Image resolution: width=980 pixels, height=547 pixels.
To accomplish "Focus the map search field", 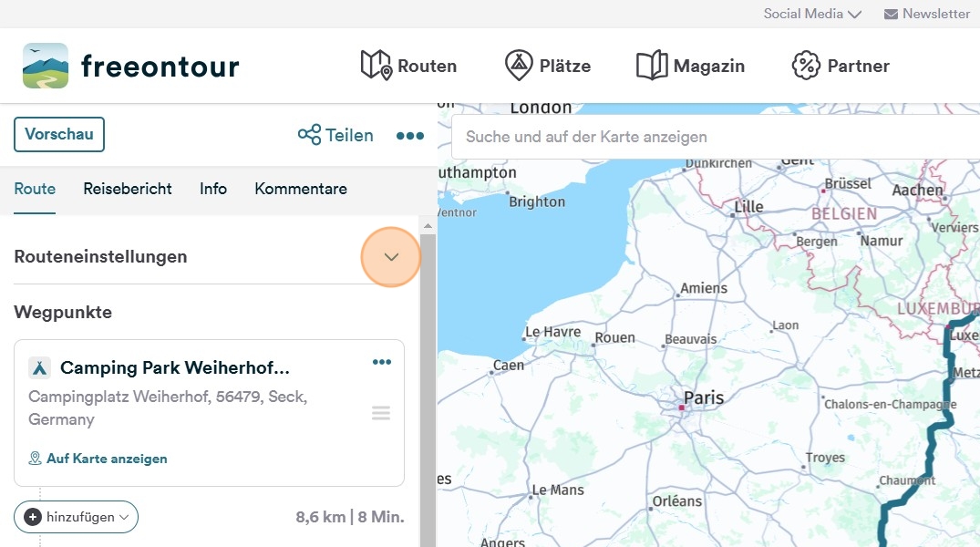I will click(711, 137).
